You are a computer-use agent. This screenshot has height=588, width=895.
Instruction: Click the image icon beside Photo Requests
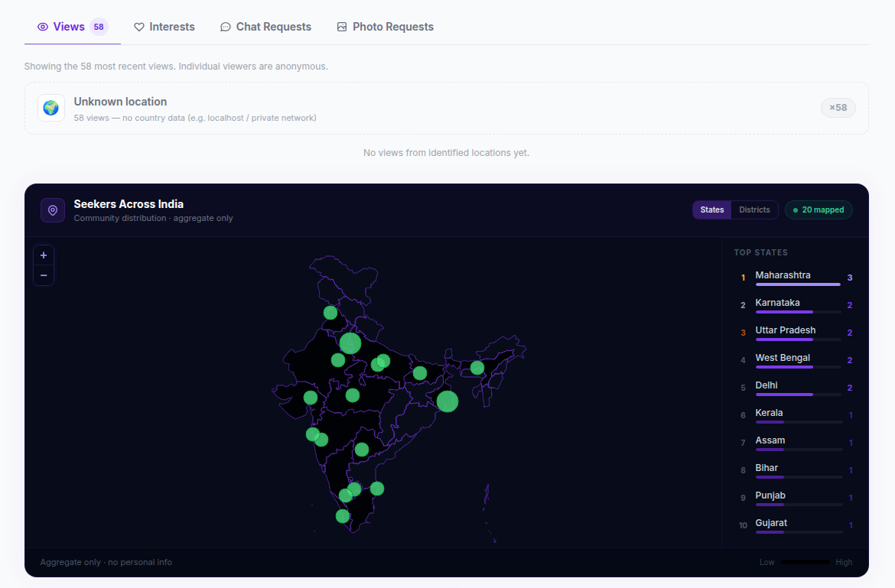tap(342, 27)
